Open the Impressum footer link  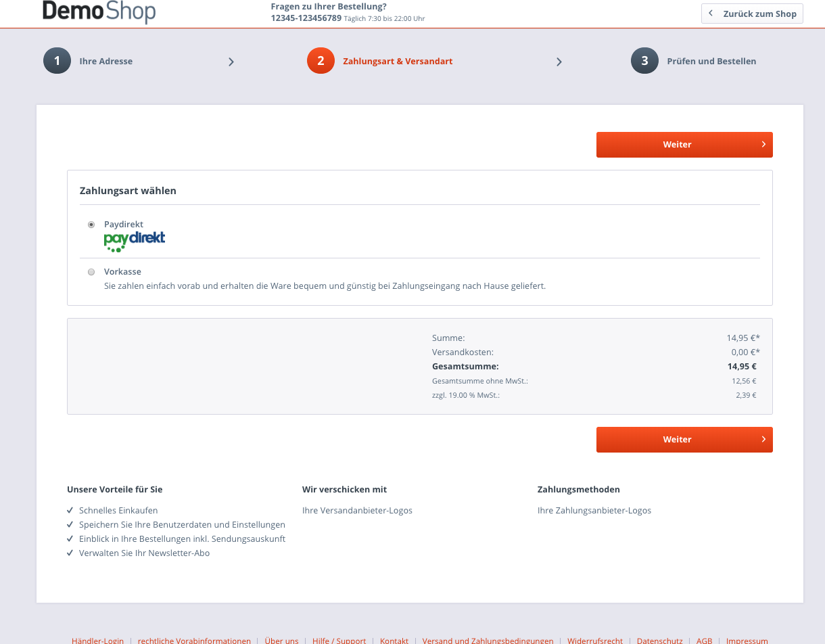tap(747, 640)
